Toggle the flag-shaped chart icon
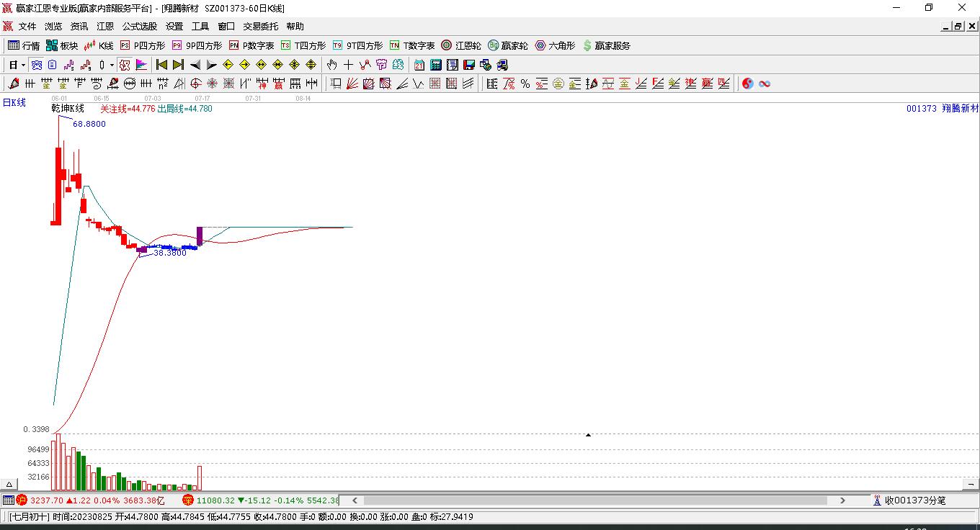980x530 pixels. point(141,65)
